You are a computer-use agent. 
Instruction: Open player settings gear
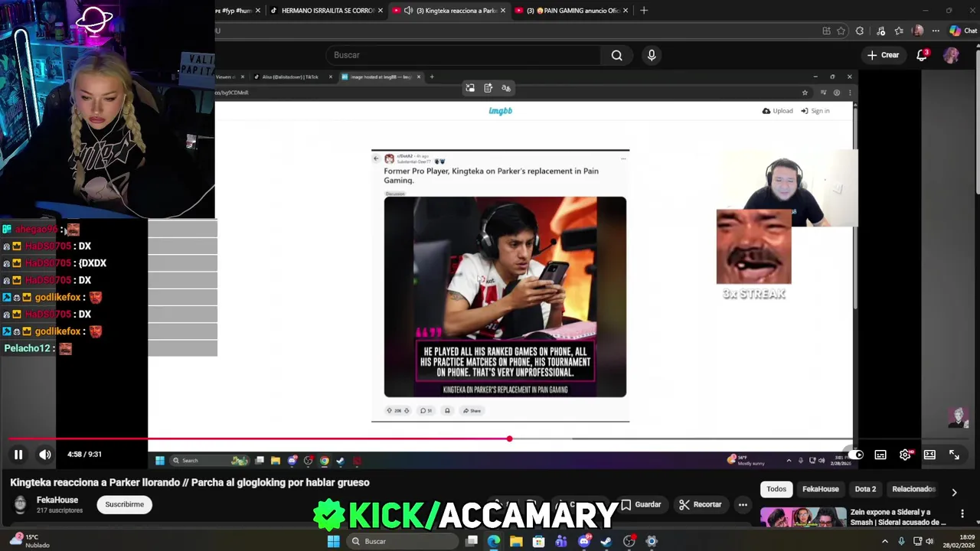(x=905, y=455)
